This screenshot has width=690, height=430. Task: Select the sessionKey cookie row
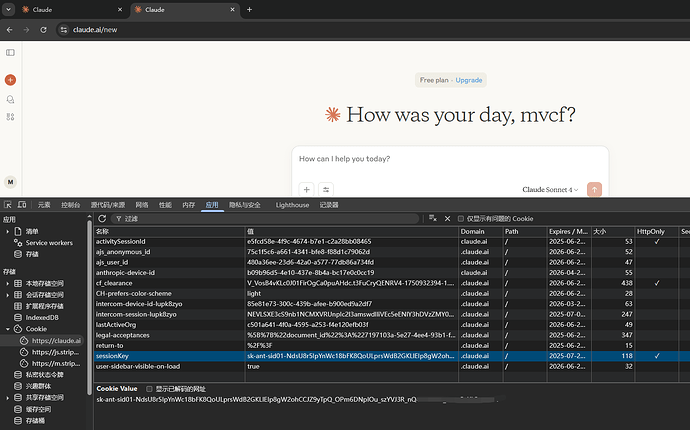click(392, 356)
